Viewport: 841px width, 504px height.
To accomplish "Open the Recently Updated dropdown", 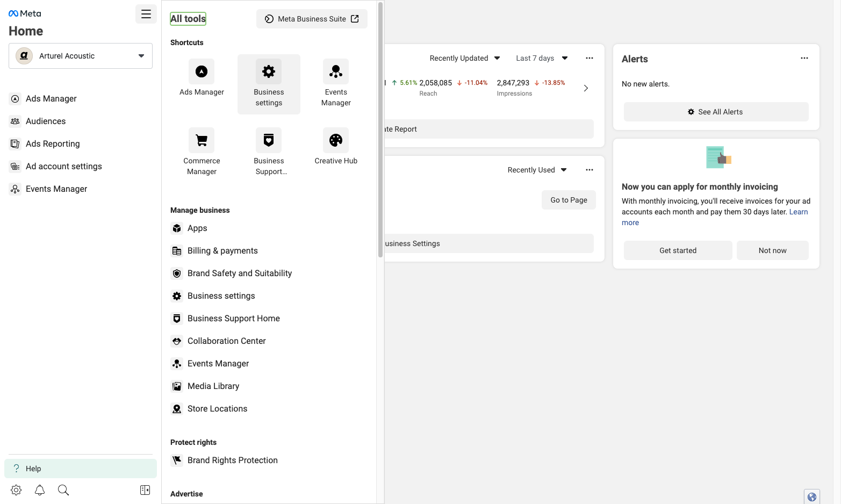I will coord(465,58).
